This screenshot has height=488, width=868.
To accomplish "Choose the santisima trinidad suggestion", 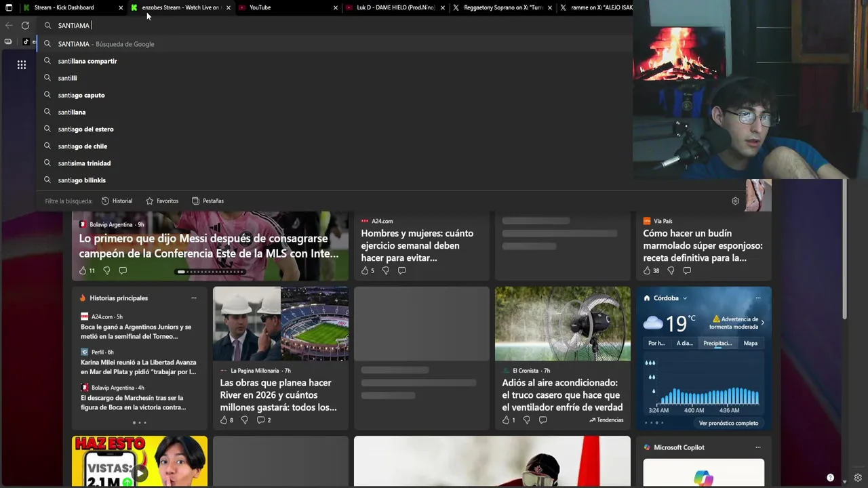I will (334, 163).
